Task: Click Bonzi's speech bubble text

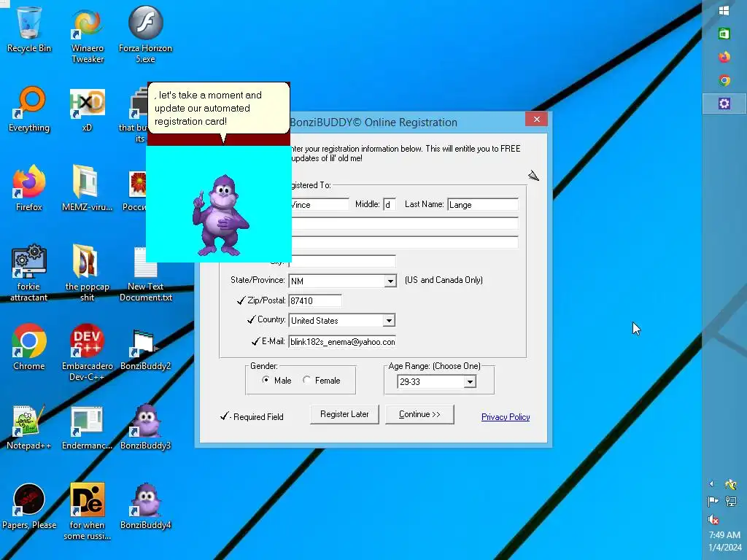Action: coord(208,108)
